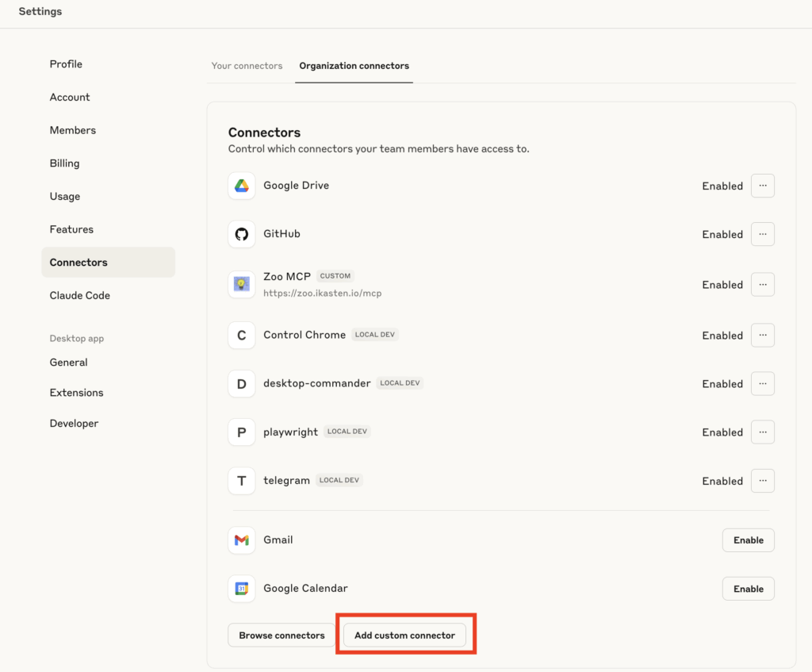This screenshot has width=812, height=672.
Task: Switch to the Your connectors tab
Action: tap(247, 66)
